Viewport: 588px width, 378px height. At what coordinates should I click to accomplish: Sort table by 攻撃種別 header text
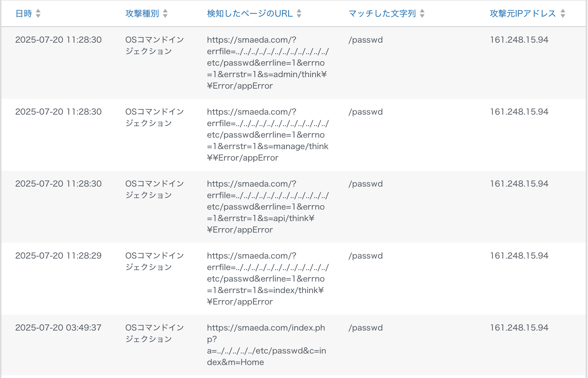[x=142, y=14]
